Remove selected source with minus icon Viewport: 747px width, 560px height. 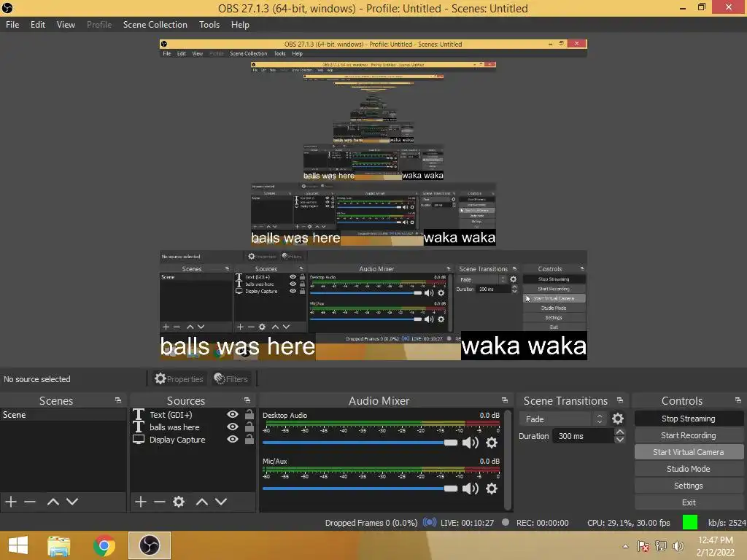[160, 502]
